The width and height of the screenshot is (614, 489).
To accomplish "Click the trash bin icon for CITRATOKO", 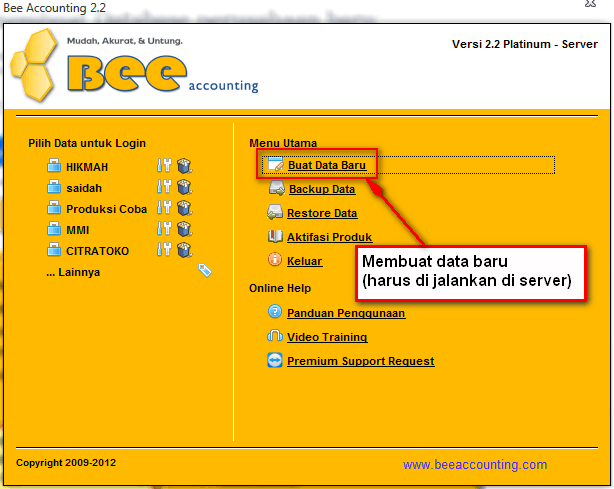I will pos(184,249).
